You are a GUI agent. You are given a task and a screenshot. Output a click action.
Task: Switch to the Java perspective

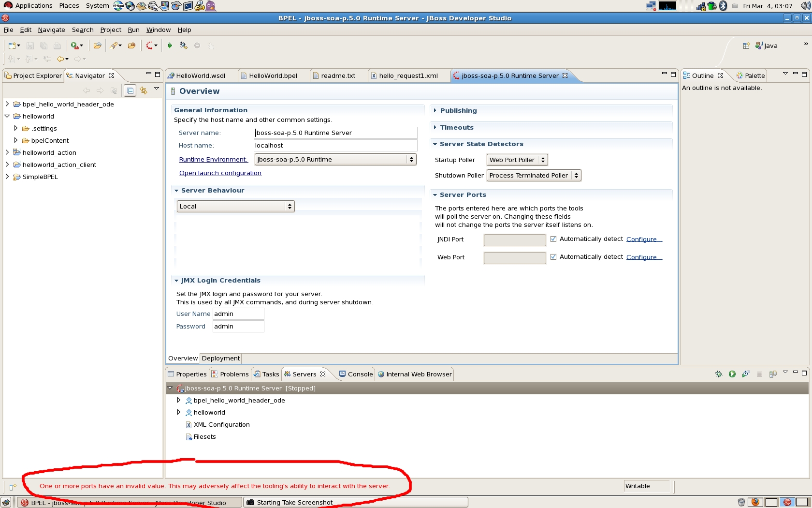(x=767, y=45)
